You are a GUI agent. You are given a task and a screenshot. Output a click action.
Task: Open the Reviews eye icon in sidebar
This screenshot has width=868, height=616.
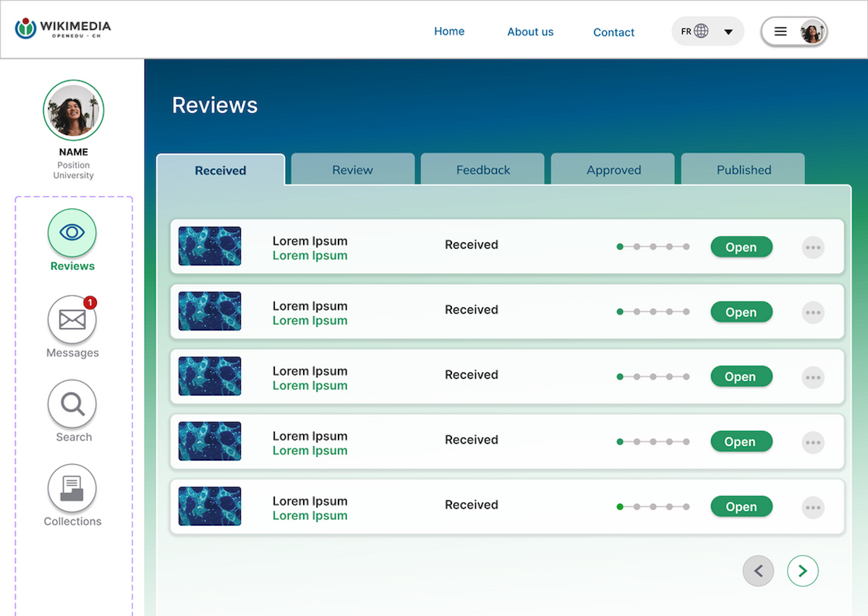pyautogui.click(x=72, y=233)
